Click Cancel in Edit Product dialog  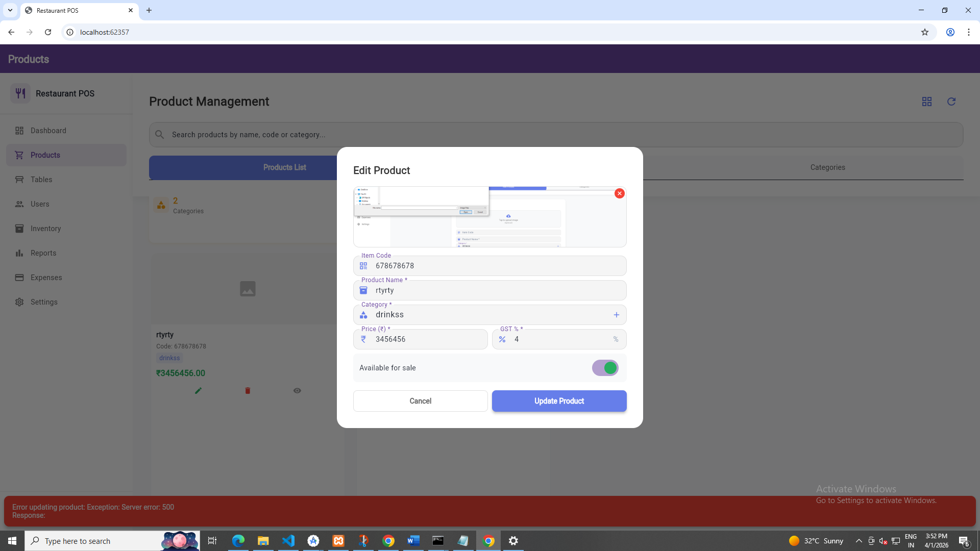coord(420,401)
